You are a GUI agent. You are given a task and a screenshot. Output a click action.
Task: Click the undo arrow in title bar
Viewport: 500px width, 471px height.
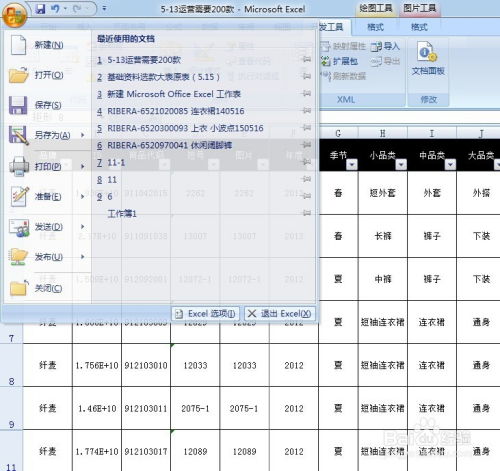[55, 9]
